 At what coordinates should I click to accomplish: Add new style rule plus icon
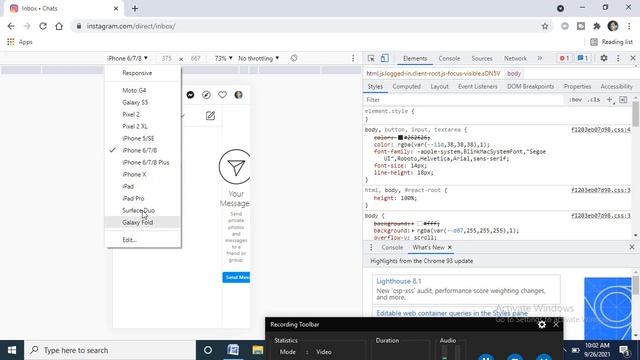tap(609, 100)
